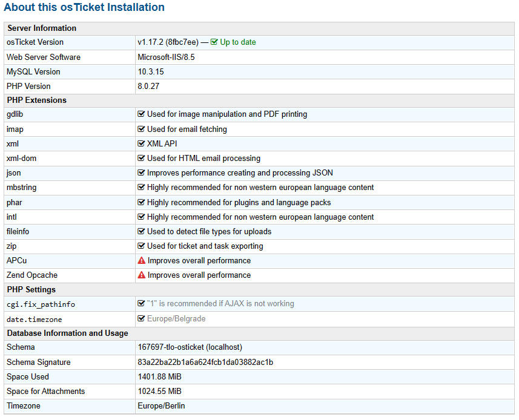Click the check icon in the fileinfo row
The height and width of the screenshot is (420, 519).
[x=141, y=232]
